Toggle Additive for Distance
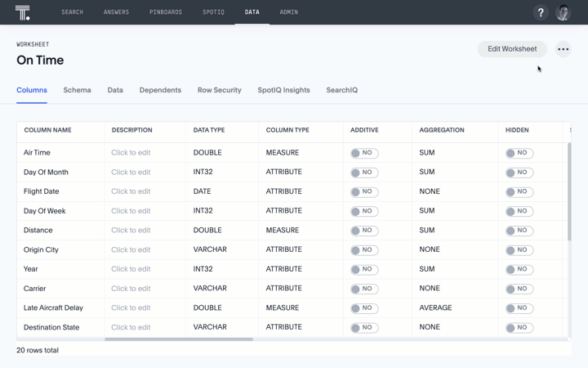588x368 pixels. tap(364, 230)
